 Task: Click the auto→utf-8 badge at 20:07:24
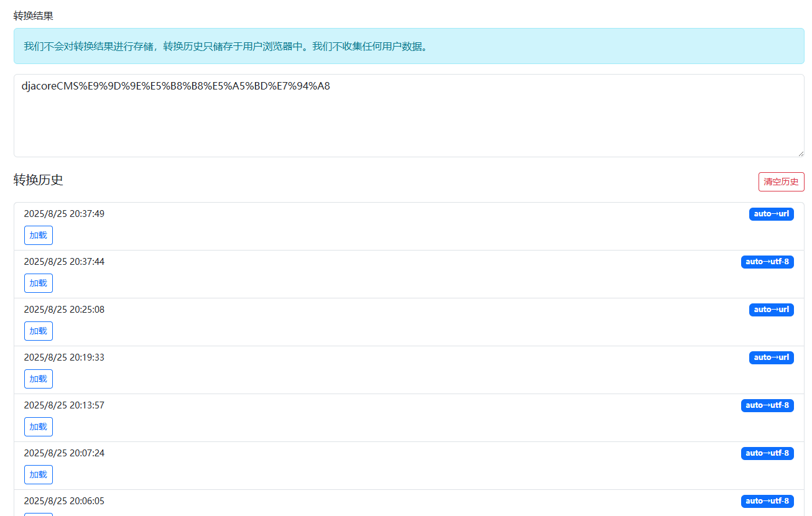pyautogui.click(x=767, y=453)
